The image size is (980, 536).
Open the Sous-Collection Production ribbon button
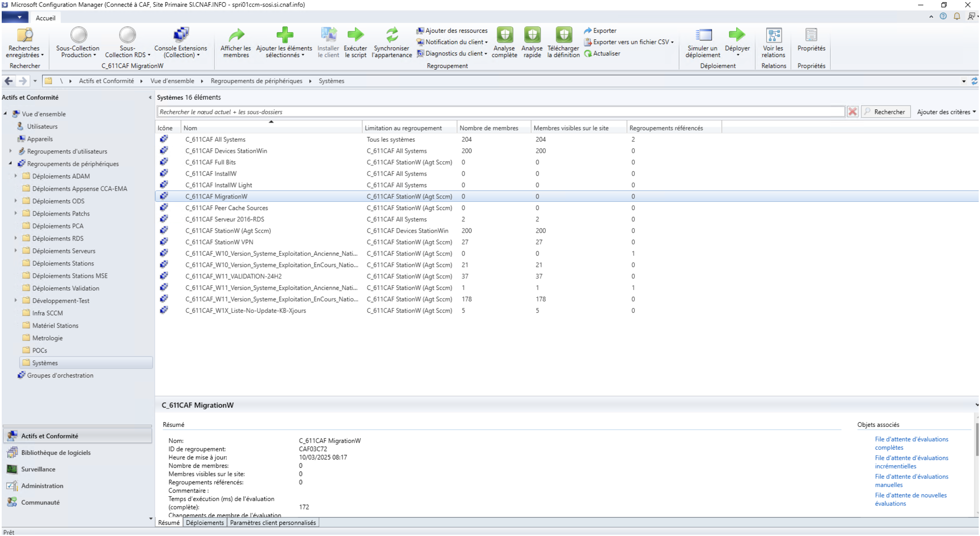pos(78,43)
